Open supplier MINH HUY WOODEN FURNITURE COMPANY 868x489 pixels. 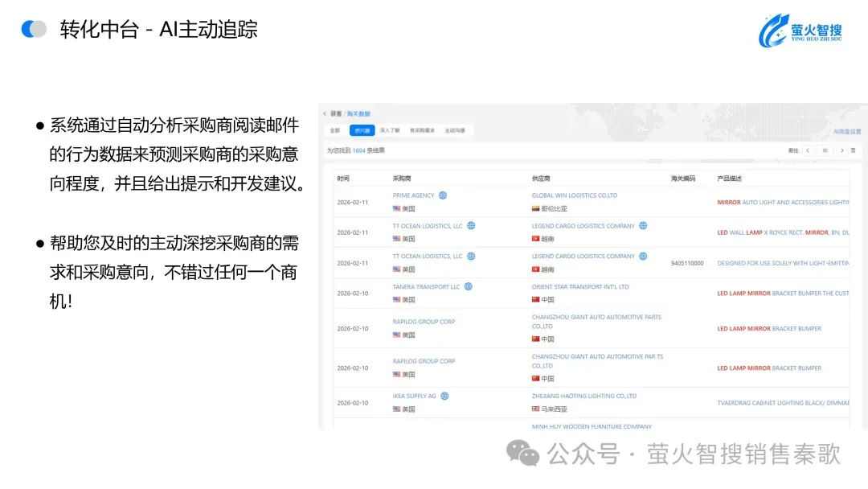[x=592, y=426]
